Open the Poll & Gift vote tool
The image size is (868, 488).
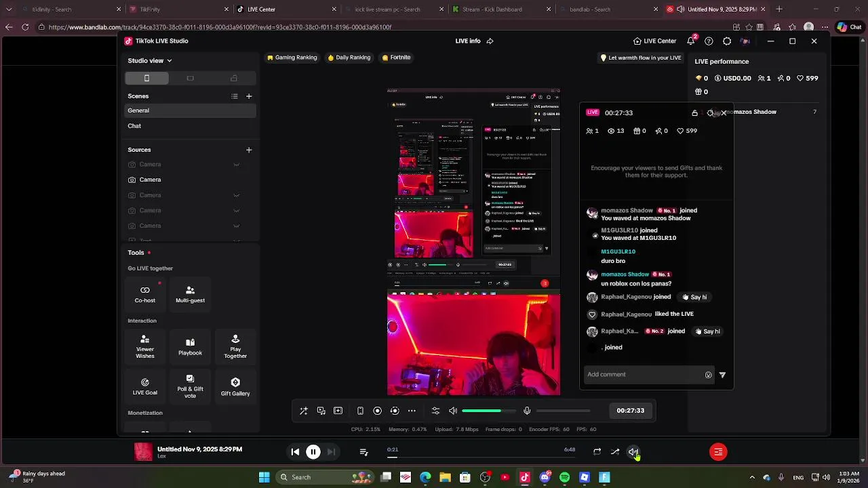(190, 386)
